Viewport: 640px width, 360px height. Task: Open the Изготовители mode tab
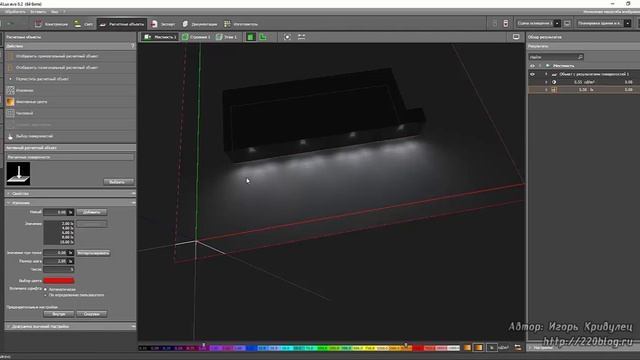coord(241,24)
